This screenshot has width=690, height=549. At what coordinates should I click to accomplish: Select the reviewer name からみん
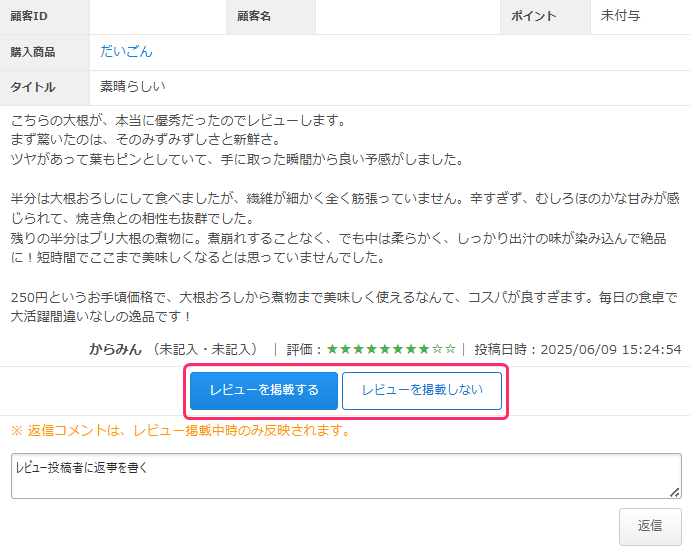[x=115, y=350]
